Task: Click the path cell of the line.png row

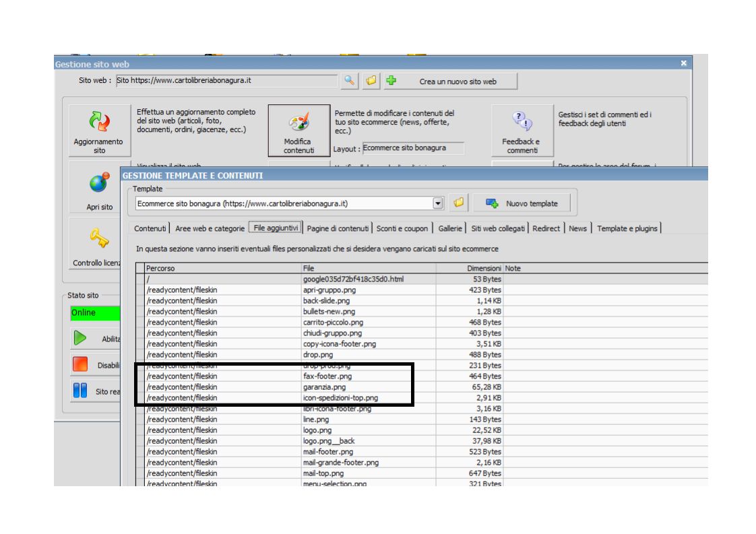Action: coord(223,420)
